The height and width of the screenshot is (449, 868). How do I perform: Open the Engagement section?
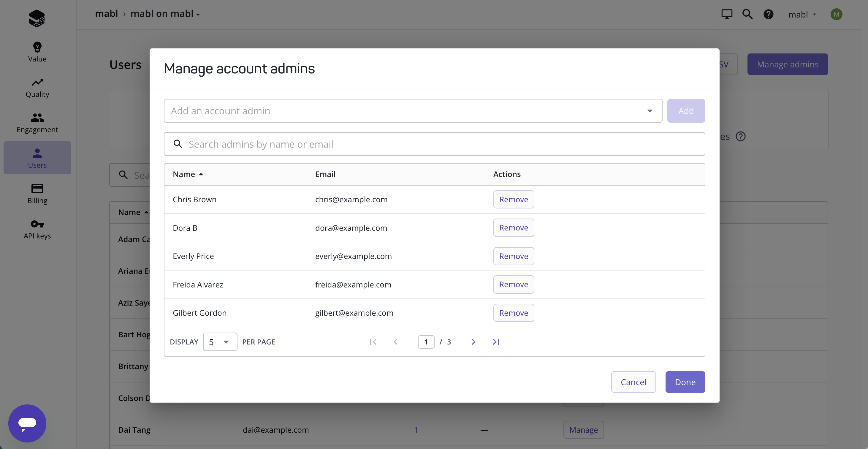click(37, 123)
